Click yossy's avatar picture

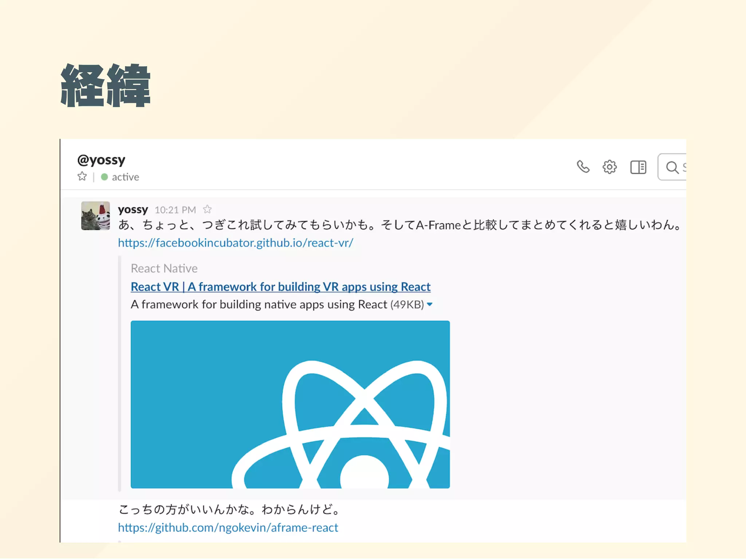click(x=95, y=216)
